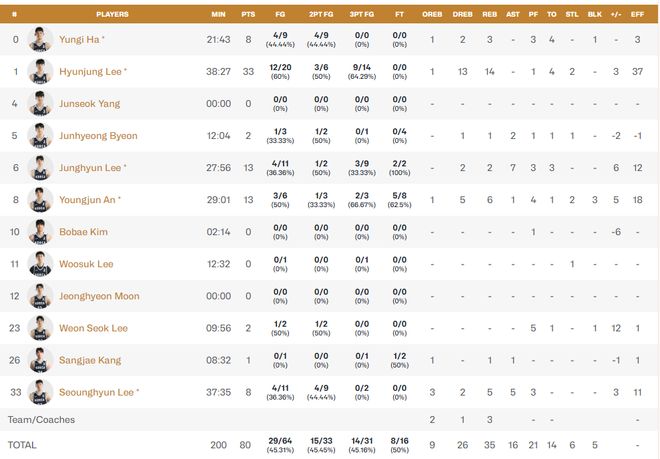
Task: Open Junhyeong Byeon's player profile link
Action: tap(97, 136)
